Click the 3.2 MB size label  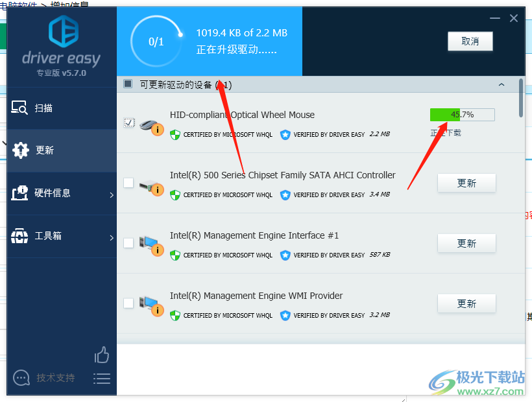coord(380,315)
